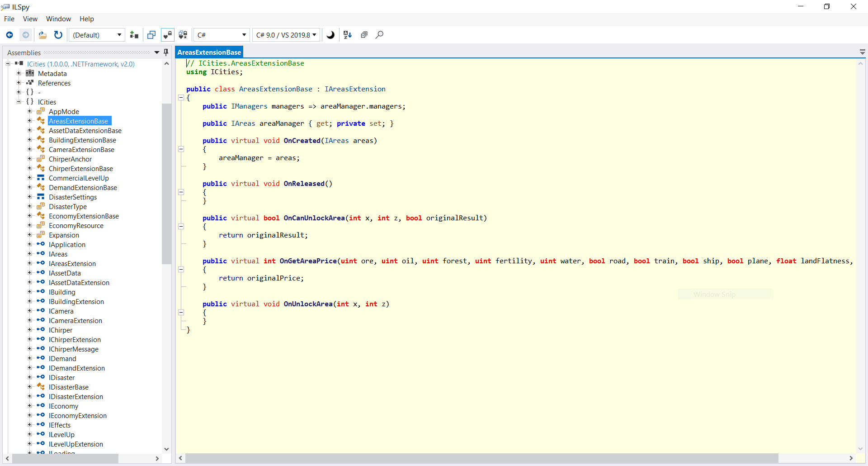
Task: Select the AreasExtensionBase document tab
Action: point(209,52)
